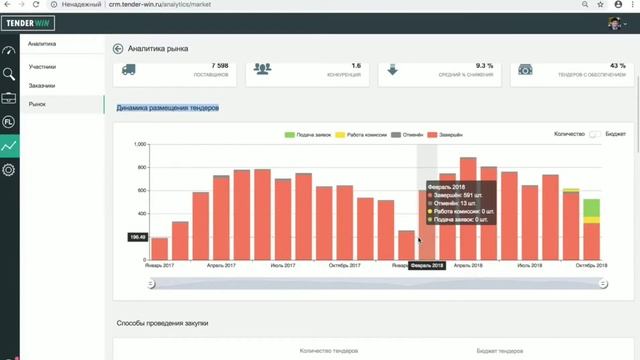The width and height of the screenshot is (640, 360).
Task: Click the green segment of the last bar
Action: coord(591,208)
